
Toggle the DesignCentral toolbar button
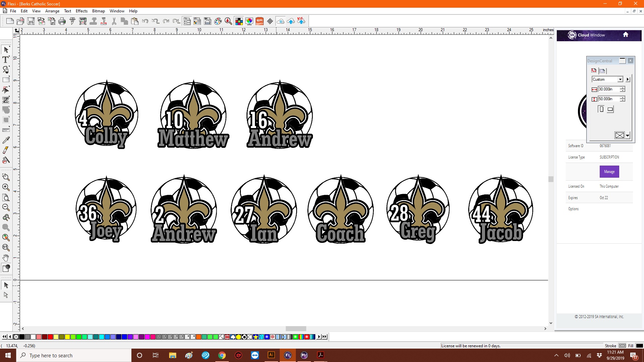pos(187,21)
